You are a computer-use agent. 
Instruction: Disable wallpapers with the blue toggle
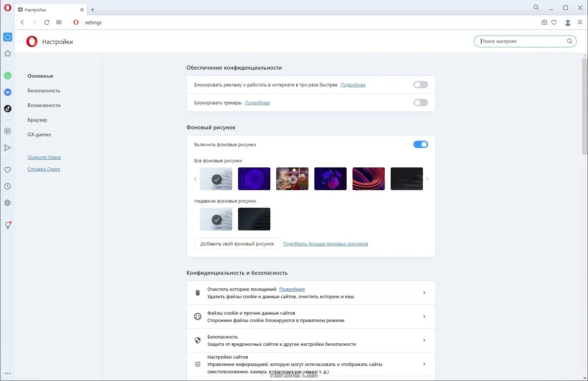420,144
